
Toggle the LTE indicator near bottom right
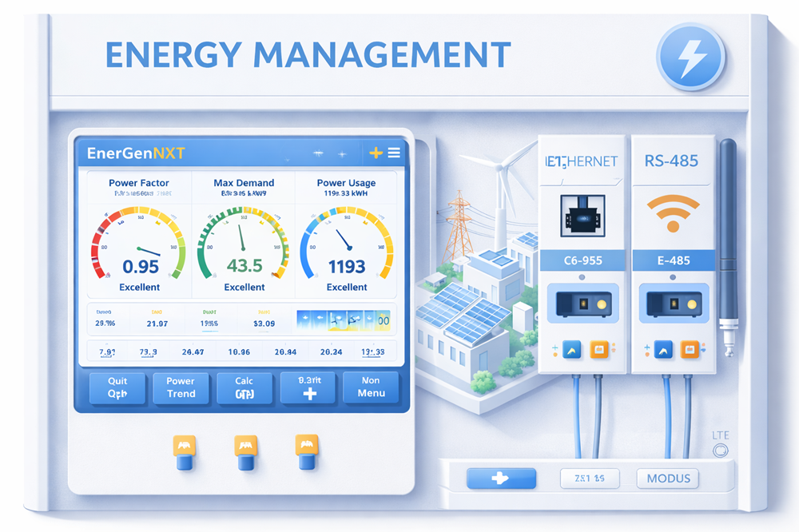720,451
